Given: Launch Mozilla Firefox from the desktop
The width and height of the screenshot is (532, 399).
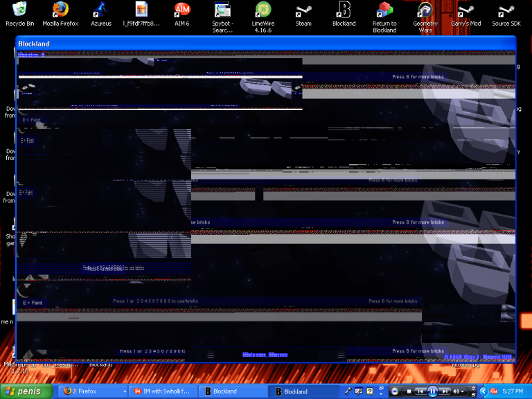Looking at the screenshot, I should coord(60,15).
